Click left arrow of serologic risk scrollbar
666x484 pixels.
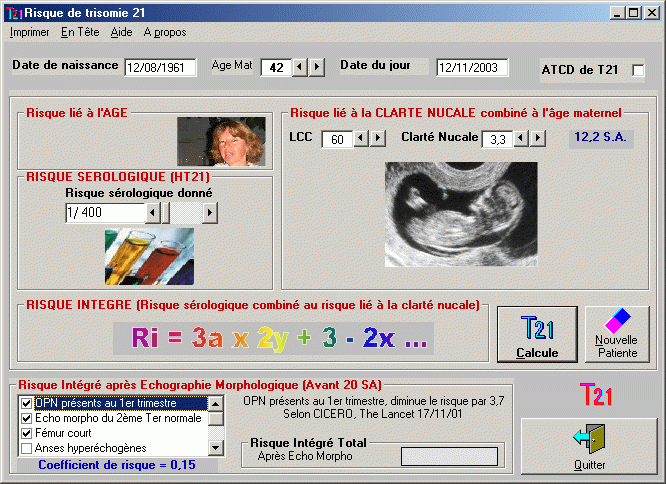pos(153,213)
